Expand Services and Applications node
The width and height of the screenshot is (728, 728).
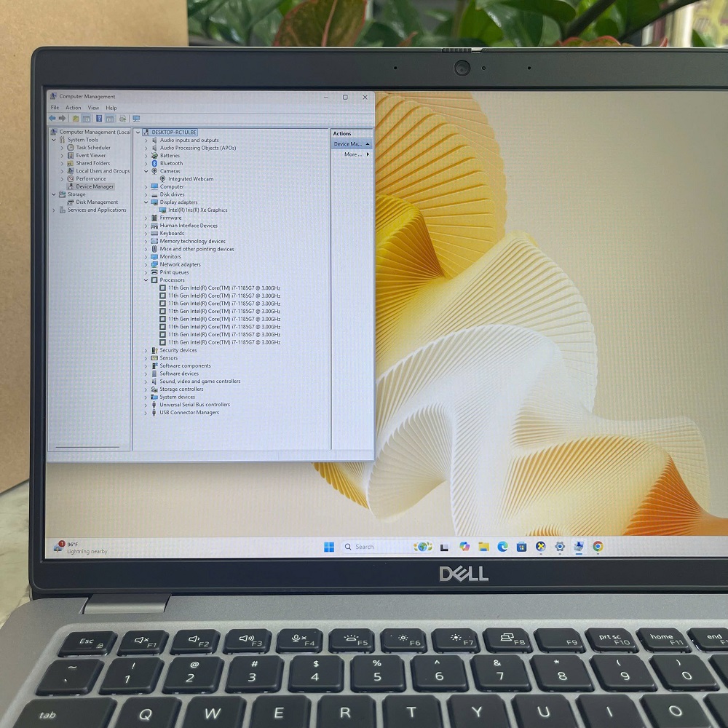[54, 210]
